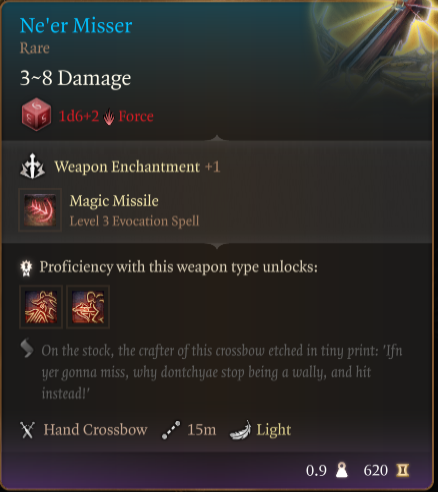Click the Weapon Enchantment sword icon
This screenshot has height=492, width=438.
coord(32,166)
